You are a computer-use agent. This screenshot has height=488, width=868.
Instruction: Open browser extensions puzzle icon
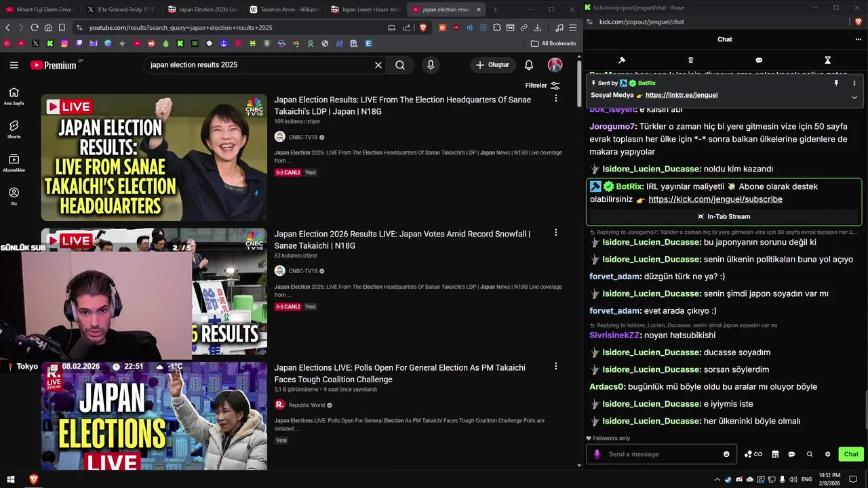pos(497,28)
